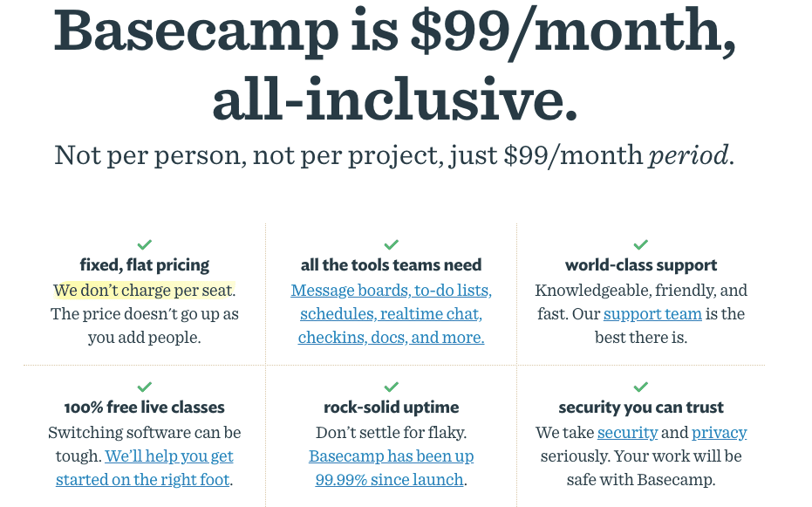The width and height of the screenshot is (812, 507).
Task: Open the 'support team' link
Action: (652, 314)
